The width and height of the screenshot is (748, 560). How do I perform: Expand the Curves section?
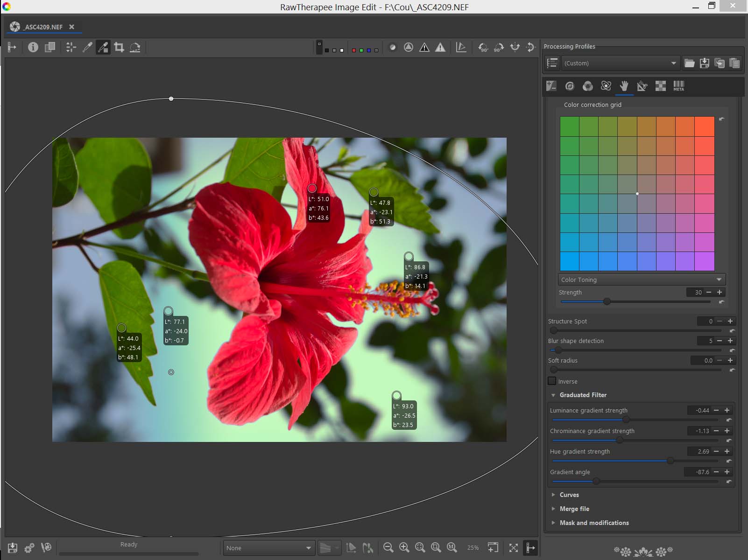[x=569, y=495]
